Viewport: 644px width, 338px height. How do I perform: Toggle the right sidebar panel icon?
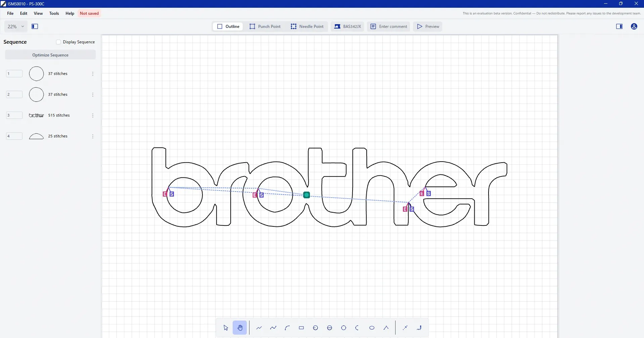coord(619,27)
